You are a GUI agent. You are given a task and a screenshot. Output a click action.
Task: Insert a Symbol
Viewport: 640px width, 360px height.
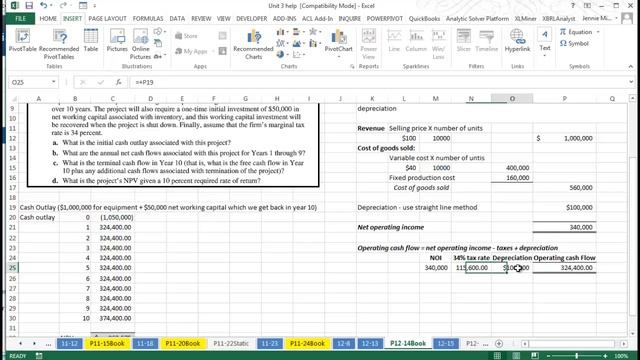coord(574,43)
